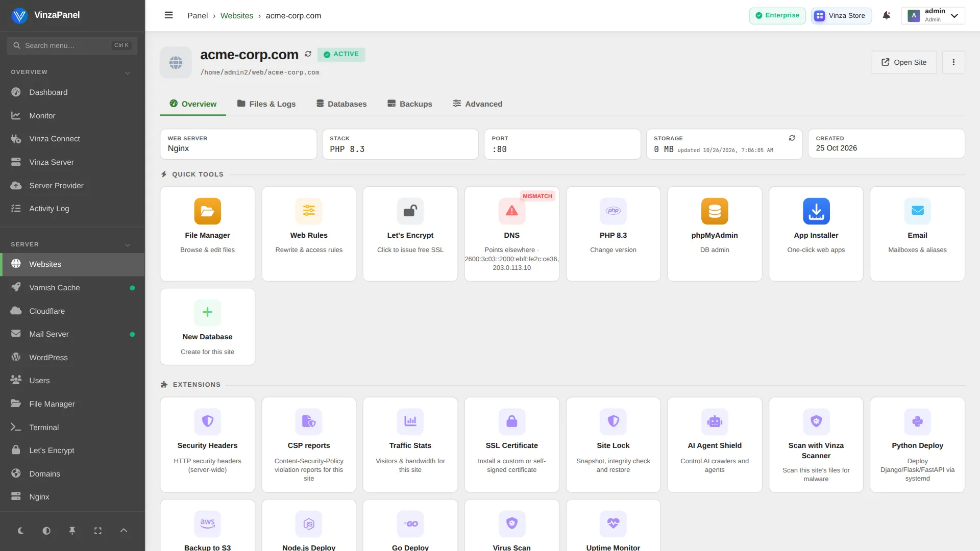Open Mail Server in the sidebar

72,334
